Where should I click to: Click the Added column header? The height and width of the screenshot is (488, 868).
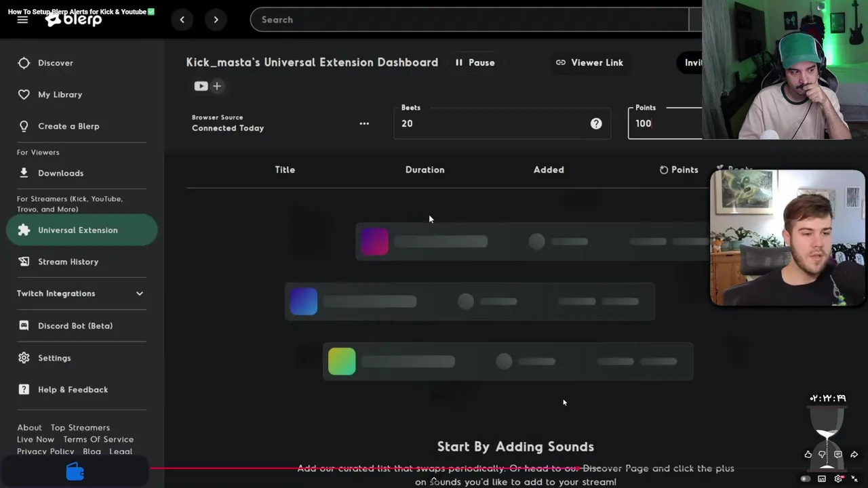[x=549, y=169]
